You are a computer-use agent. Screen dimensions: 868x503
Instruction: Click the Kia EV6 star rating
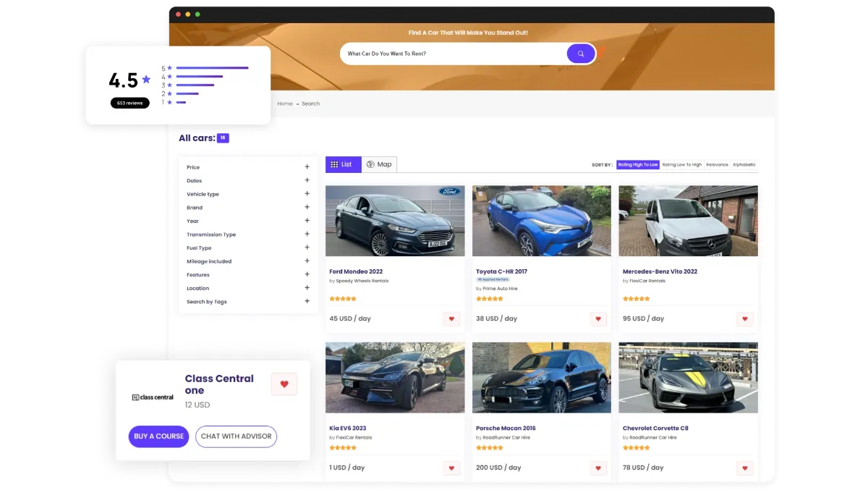(x=343, y=448)
